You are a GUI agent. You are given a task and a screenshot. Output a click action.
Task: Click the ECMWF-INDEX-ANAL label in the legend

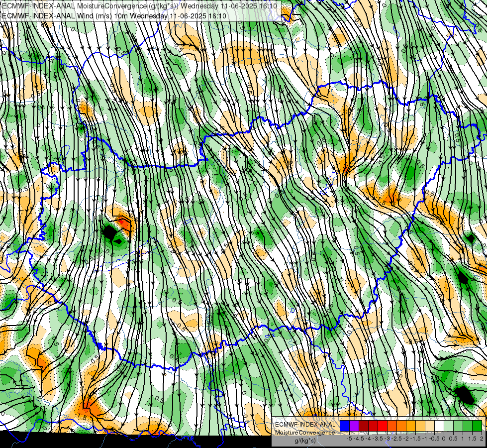click(305, 425)
